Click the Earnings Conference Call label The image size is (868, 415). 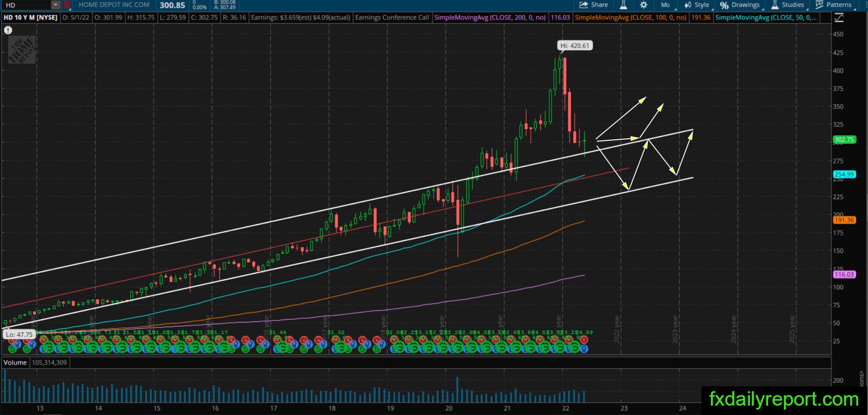392,18
